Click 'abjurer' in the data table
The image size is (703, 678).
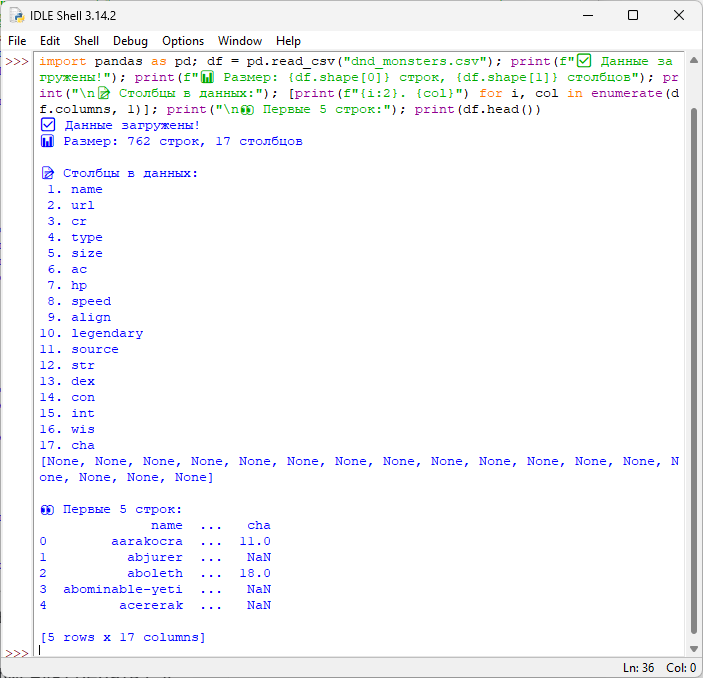[x=155, y=557]
